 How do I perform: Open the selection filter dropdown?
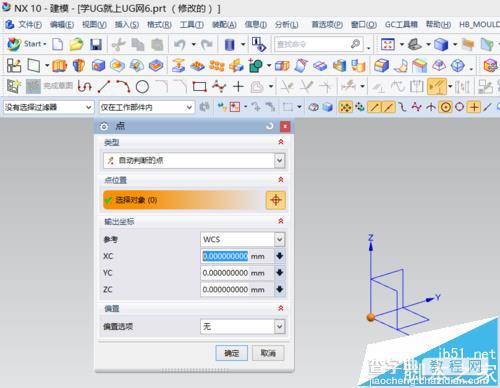[x=48, y=107]
